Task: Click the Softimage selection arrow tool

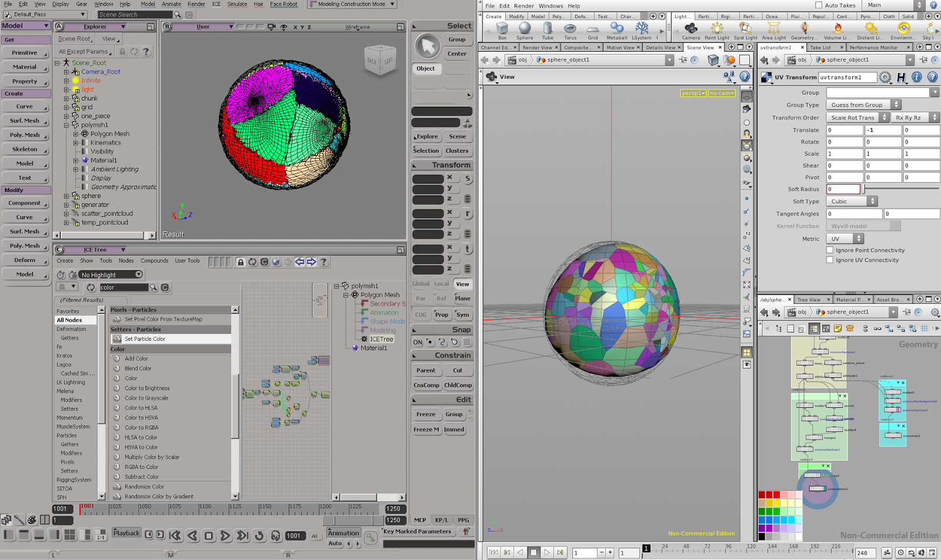Action: (x=428, y=46)
